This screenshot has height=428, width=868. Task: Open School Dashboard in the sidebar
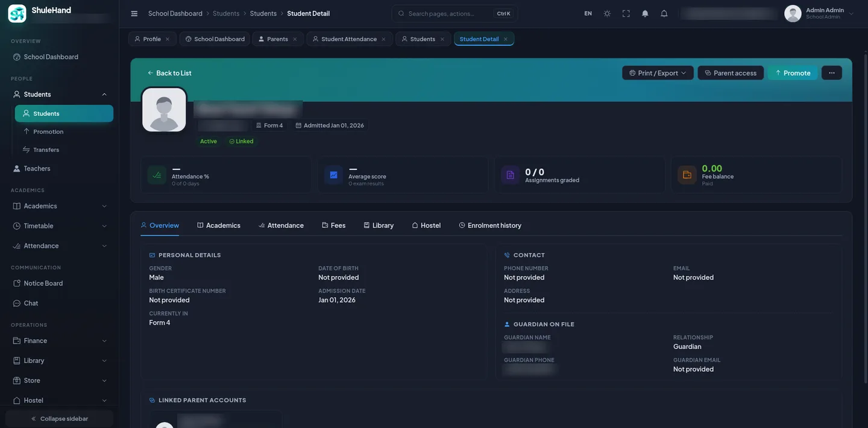(x=59, y=57)
